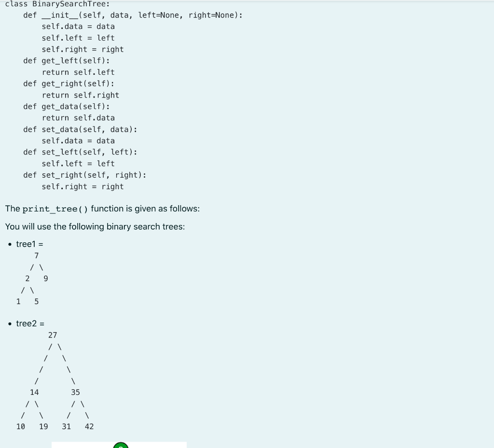Select the __init__ method definition line
The image size is (494, 448).
click(133, 15)
